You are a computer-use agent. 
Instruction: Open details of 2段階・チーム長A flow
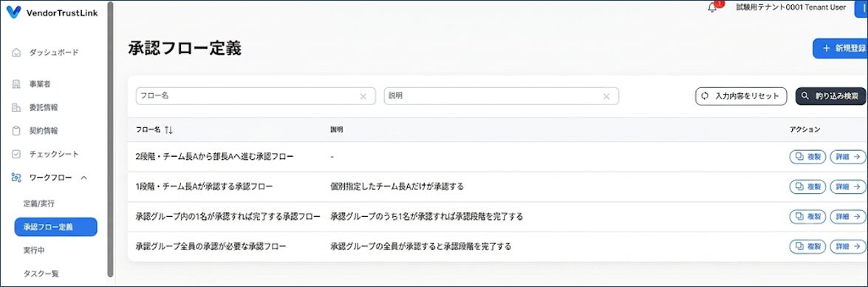(847, 157)
